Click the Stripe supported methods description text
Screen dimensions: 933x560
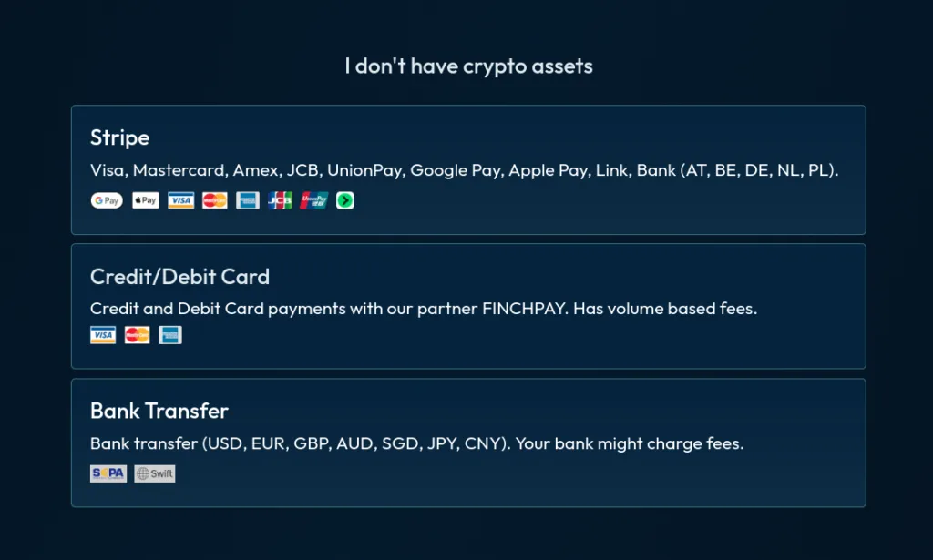coord(464,170)
